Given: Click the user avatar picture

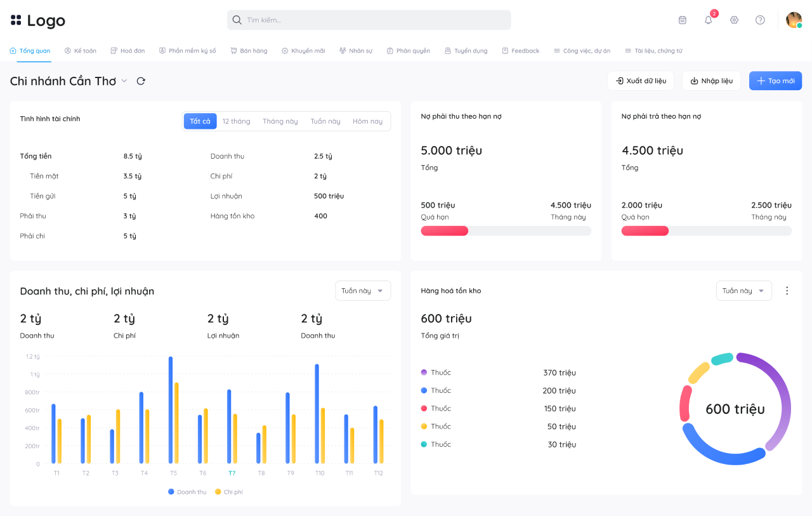Looking at the screenshot, I should (794, 20).
